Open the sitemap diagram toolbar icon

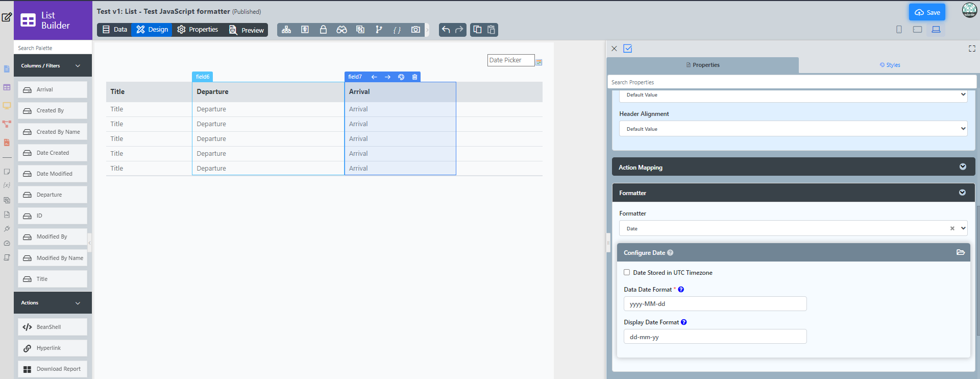[286, 30]
